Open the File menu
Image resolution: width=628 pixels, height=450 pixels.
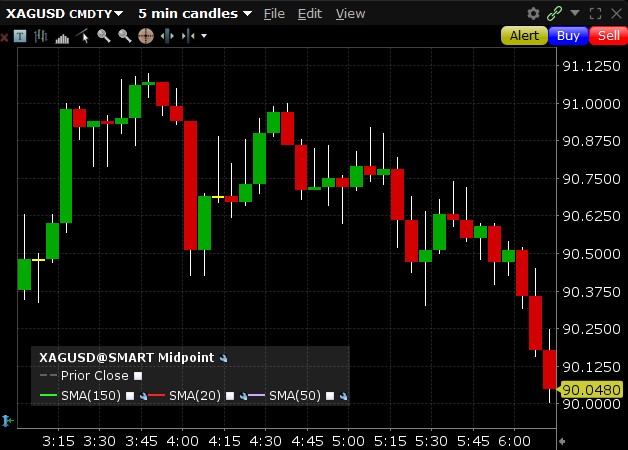[274, 14]
